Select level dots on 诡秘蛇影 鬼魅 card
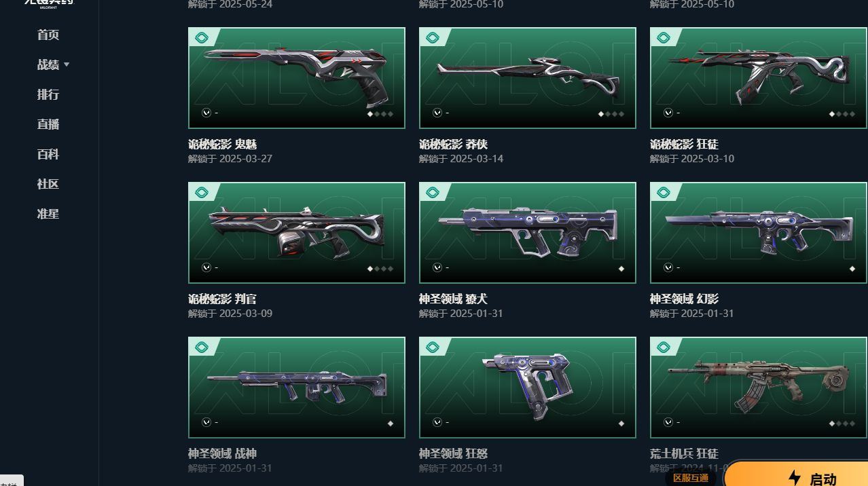Image resolution: width=868 pixels, height=486 pixels. click(380, 113)
